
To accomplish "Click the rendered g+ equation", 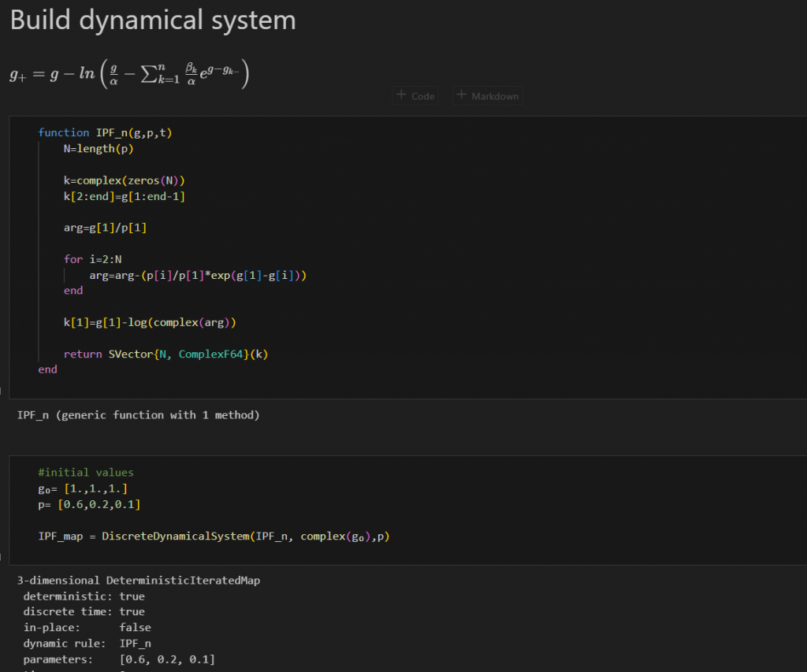I will click(130, 75).
